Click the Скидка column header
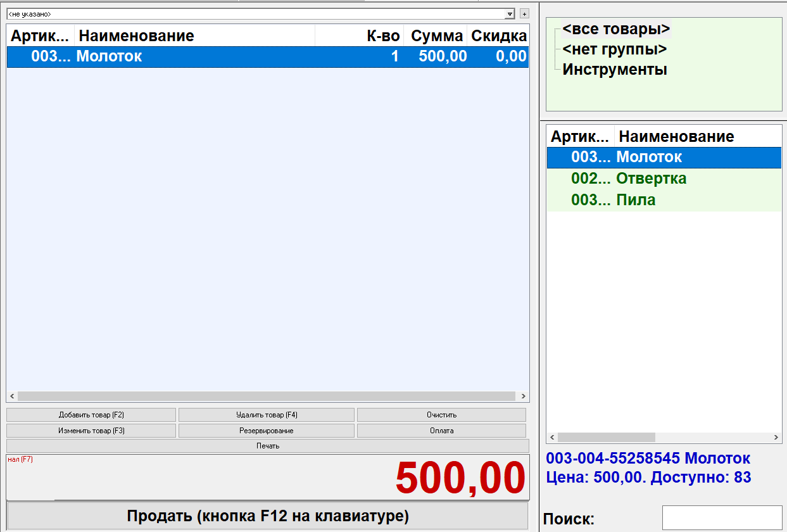The image size is (787, 532). 498,35
